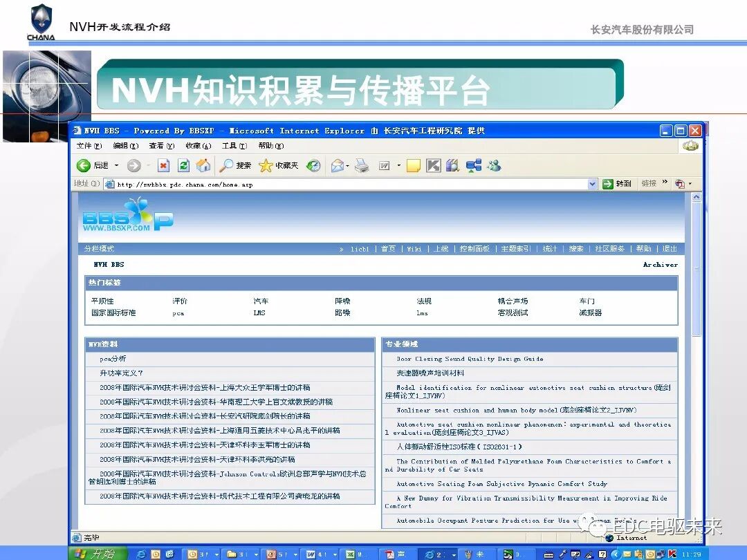
Task: Open the pca分析 topic
Action: pos(113,359)
